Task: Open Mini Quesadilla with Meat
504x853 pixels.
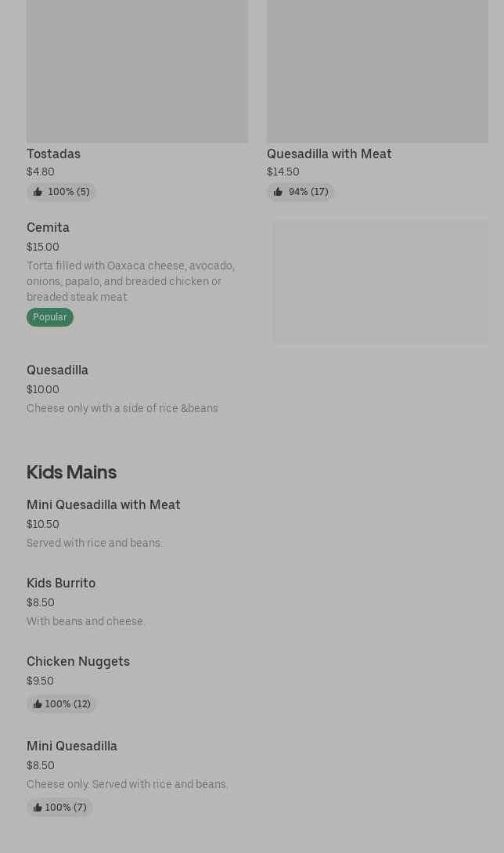Action: click(103, 504)
